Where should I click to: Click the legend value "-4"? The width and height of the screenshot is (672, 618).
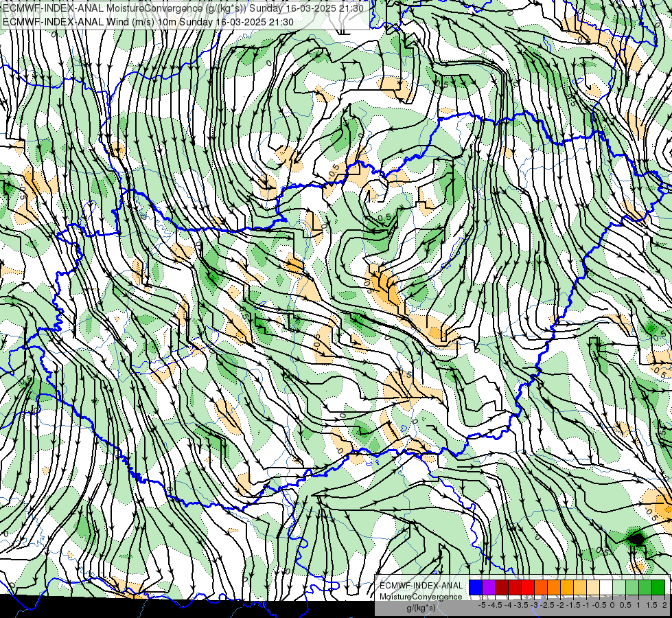[x=508, y=605]
